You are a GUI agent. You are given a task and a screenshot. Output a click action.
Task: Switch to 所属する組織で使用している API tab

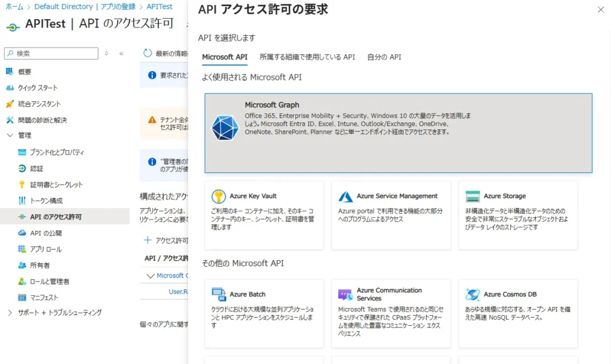(307, 57)
